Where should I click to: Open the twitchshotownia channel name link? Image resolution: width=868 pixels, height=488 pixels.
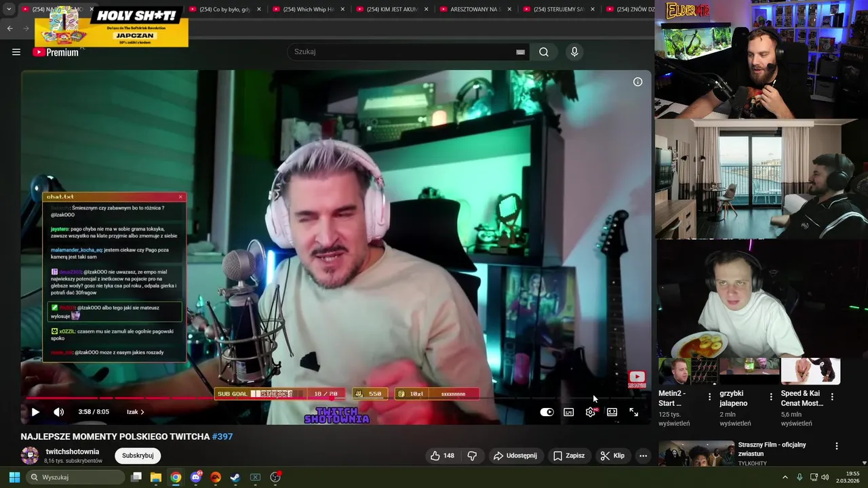[73, 451]
